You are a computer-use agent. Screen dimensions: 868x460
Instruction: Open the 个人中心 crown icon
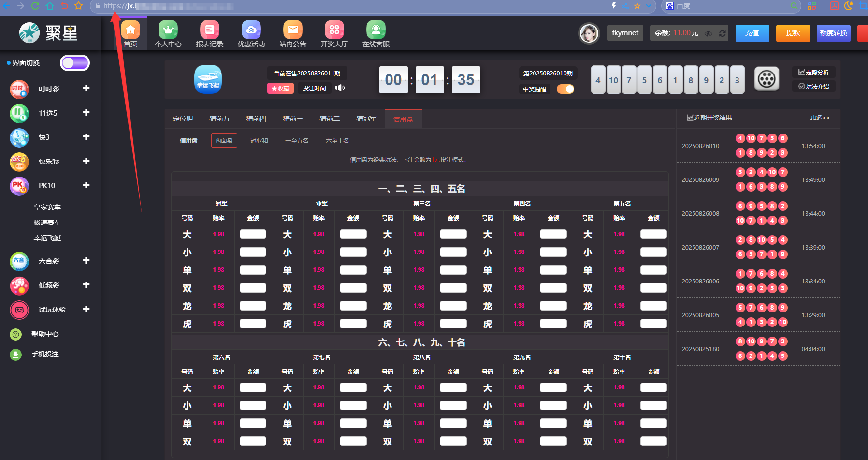(x=168, y=30)
